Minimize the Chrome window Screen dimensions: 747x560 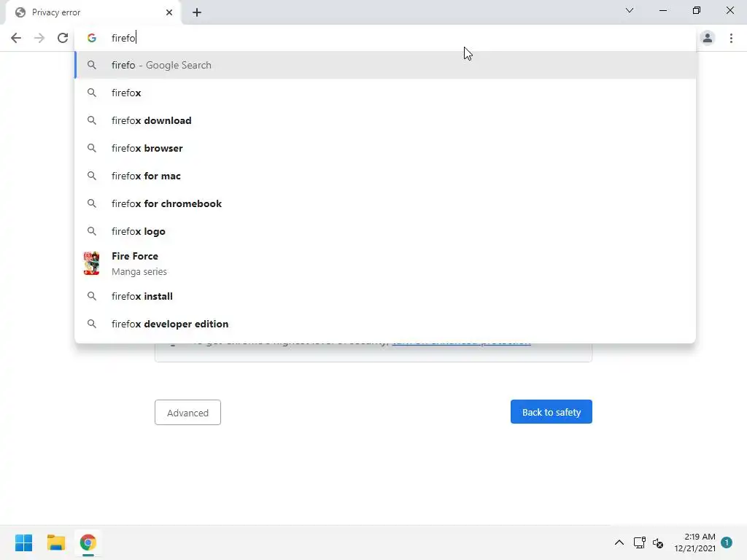(662, 10)
